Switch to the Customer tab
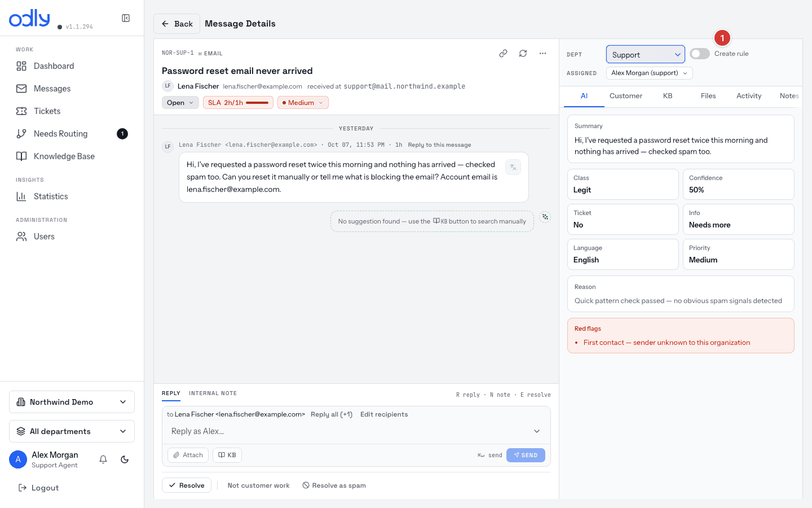 click(626, 96)
